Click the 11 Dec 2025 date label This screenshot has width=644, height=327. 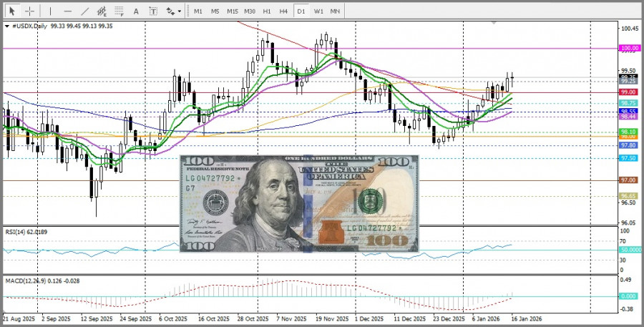(x=410, y=319)
